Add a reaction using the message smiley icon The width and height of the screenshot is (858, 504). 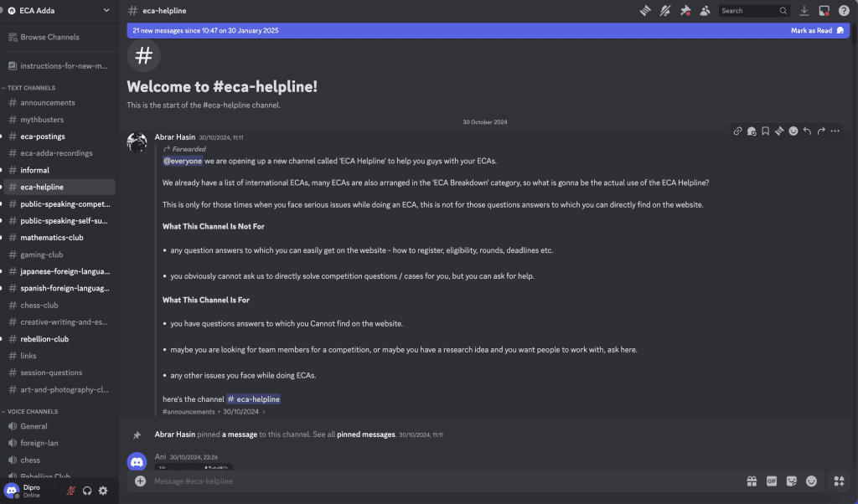[793, 131]
